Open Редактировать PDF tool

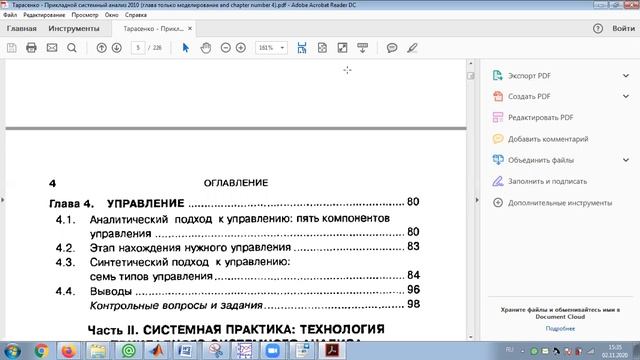coord(540,118)
